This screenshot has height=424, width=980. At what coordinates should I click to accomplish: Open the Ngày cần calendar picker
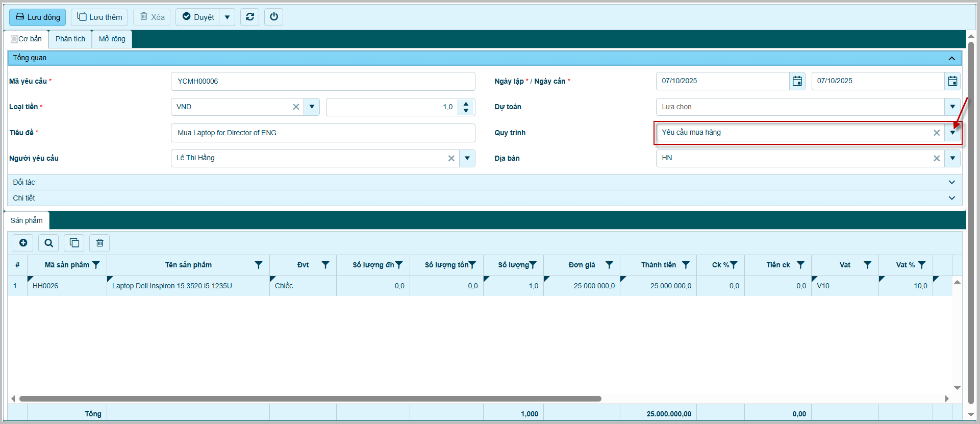tap(952, 81)
